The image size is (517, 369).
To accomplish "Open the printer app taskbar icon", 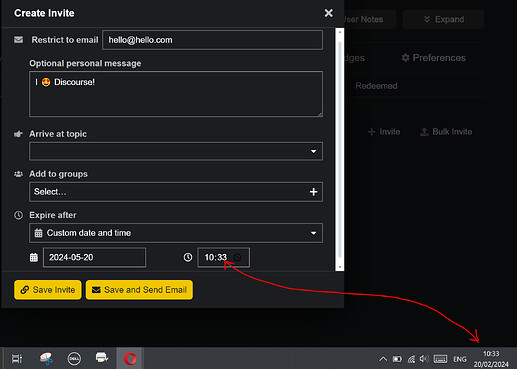I will (102, 358).
